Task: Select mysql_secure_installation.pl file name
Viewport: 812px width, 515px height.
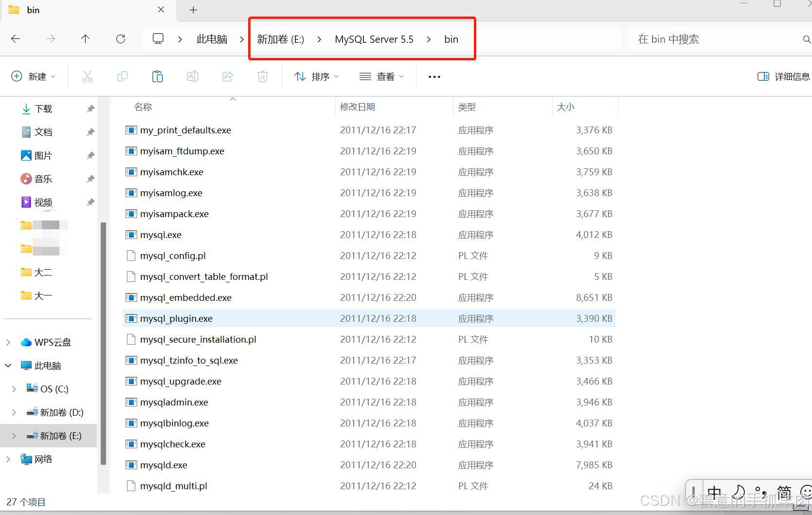Action: point(198,339)
